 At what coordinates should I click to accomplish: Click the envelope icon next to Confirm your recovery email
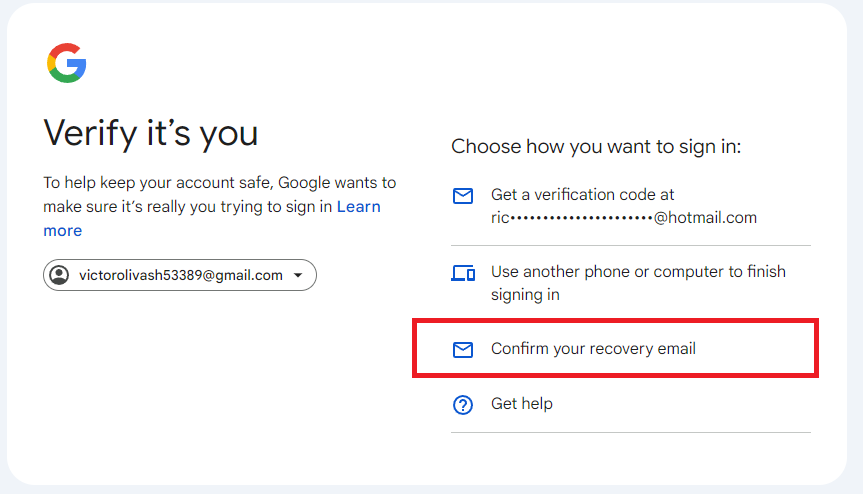(463, 349)
